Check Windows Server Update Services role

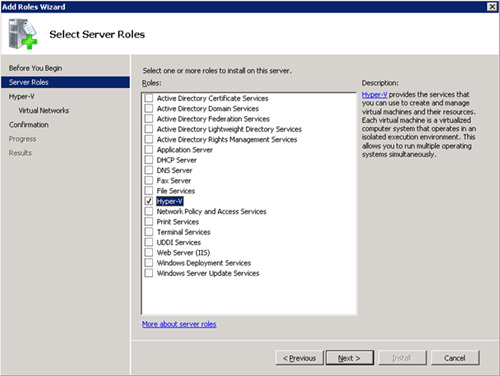[x=149, y=273]
